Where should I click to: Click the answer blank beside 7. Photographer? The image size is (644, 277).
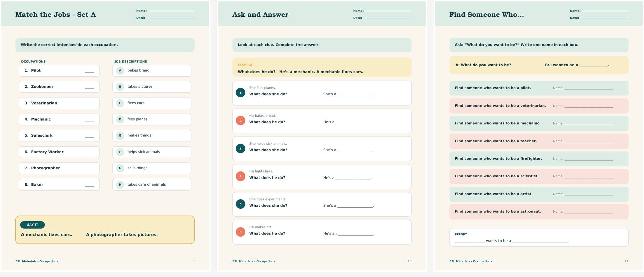coord(89,169)
